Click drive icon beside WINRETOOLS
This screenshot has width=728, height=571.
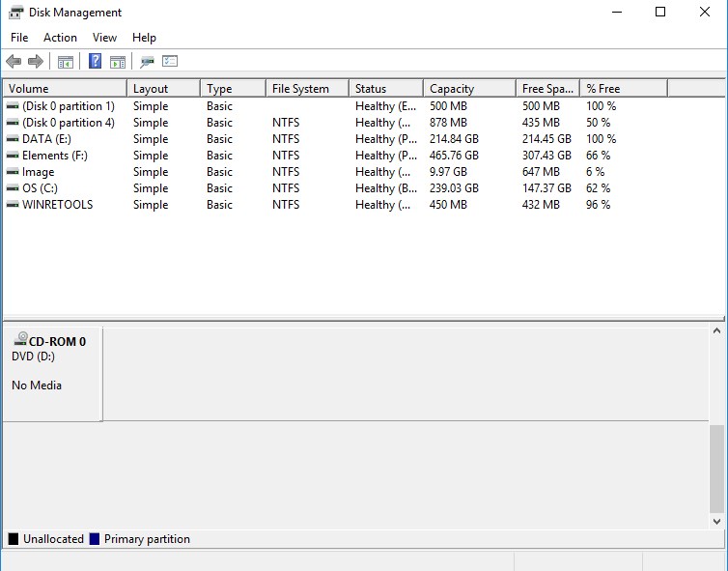click(x=13, y=205)
